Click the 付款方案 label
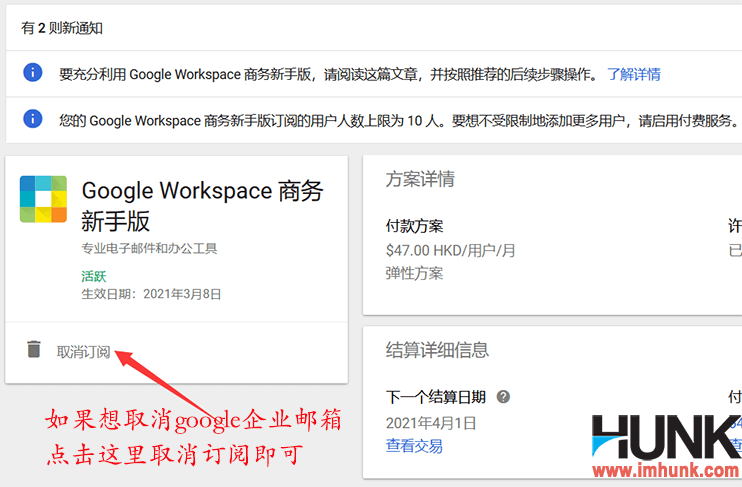742x487 pixels. click(x=415, y=226)
